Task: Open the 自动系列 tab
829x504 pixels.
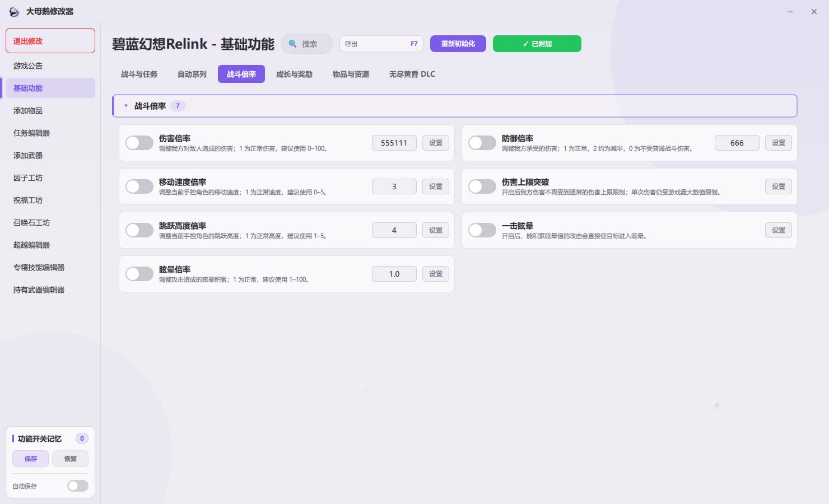Action: (192, 74)
